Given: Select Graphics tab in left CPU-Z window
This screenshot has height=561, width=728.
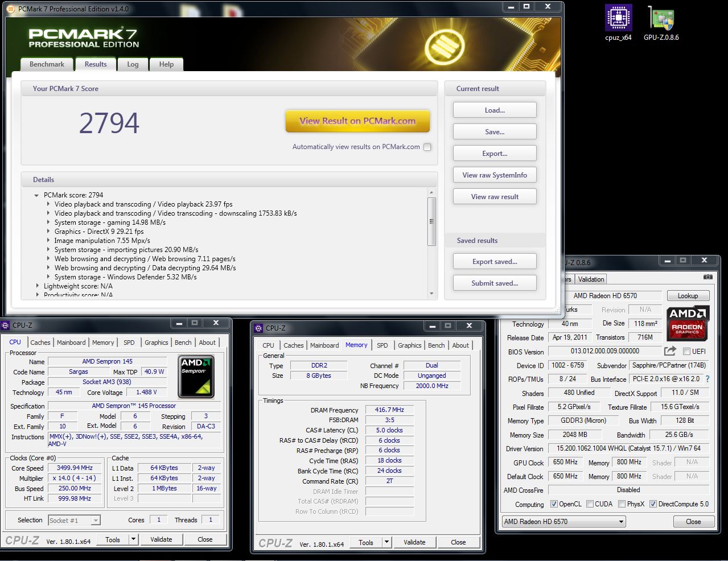Looking at the screenshot, I should [x=156, y=343].
